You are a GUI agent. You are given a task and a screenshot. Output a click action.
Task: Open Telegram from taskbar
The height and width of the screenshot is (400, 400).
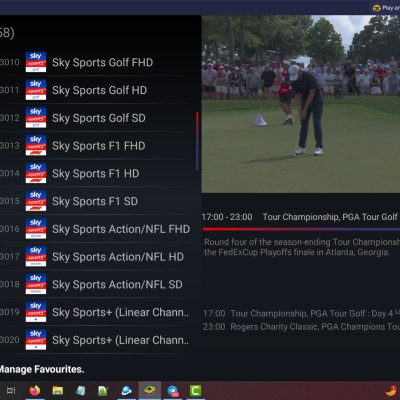tap(173, 391)
